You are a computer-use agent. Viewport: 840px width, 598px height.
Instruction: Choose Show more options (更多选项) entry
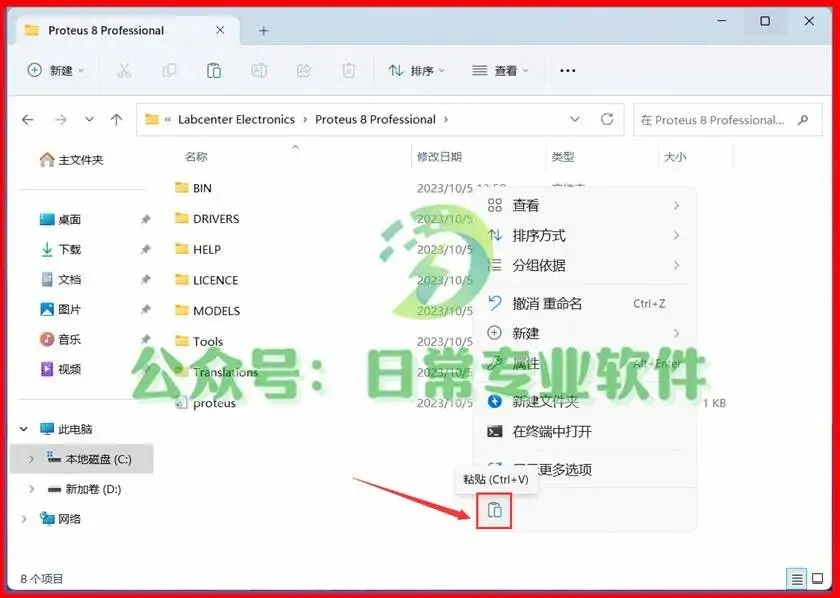click(x=584, y=469)
